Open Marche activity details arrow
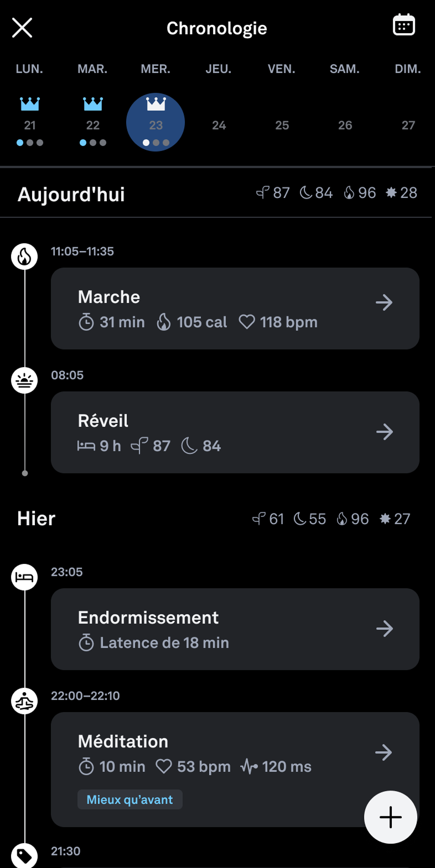This screenshot has width=435, height=868. [x=384, y=302]
